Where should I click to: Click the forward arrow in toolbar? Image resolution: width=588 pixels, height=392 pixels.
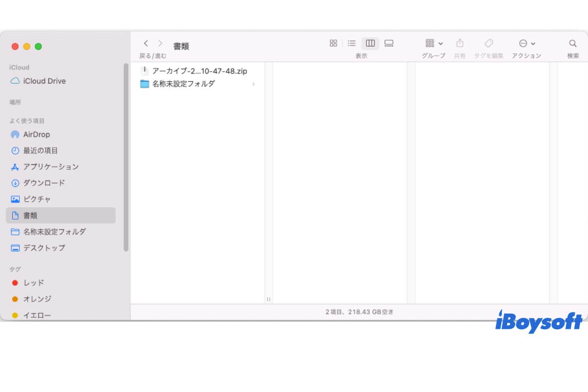[x=160, y=43]
